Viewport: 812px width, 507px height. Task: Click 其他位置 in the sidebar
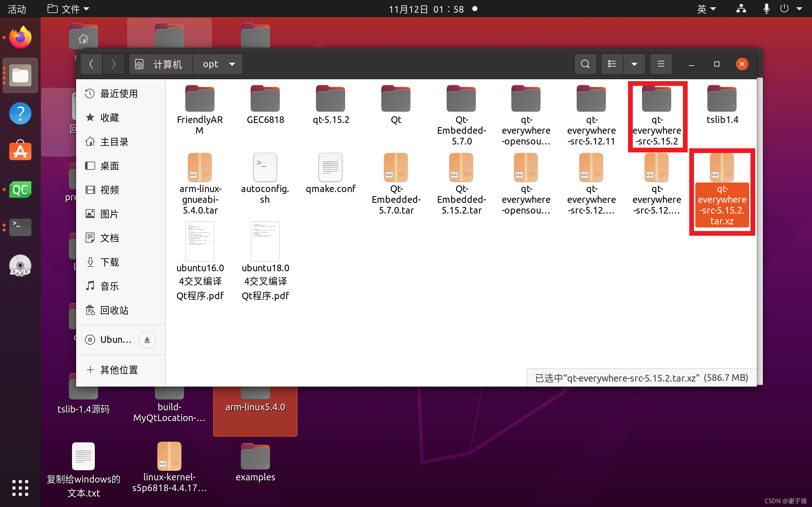coord(119,369)
